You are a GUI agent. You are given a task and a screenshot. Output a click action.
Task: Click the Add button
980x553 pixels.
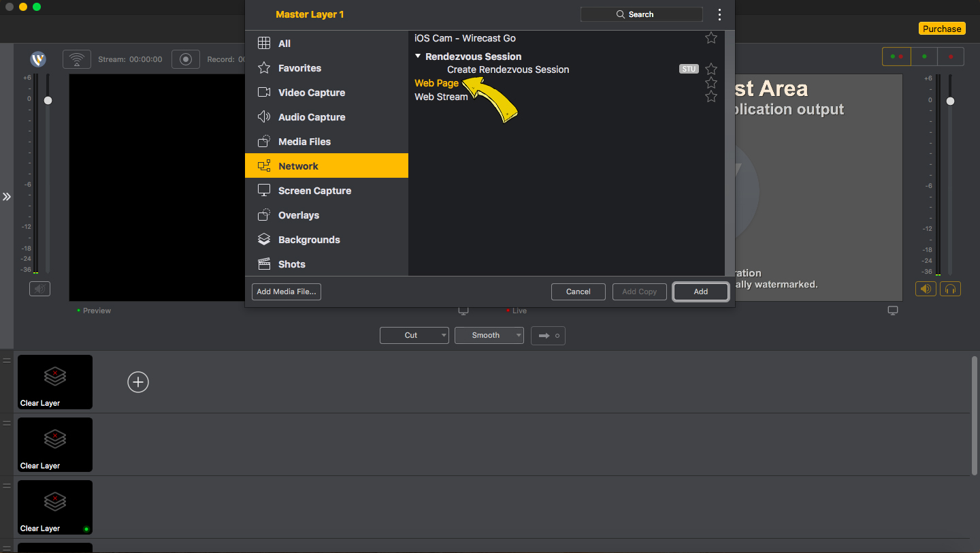(x=700, y=291)
